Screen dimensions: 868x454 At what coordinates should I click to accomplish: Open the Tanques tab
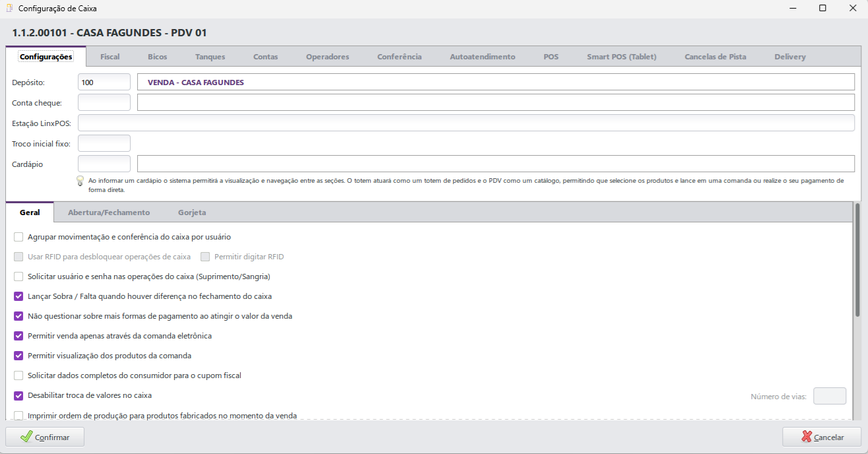[210, 57]
